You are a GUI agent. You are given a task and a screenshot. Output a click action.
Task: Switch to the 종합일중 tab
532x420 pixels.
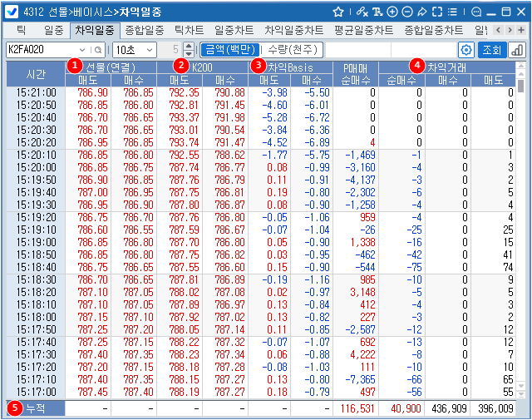[x=143, y=30]
